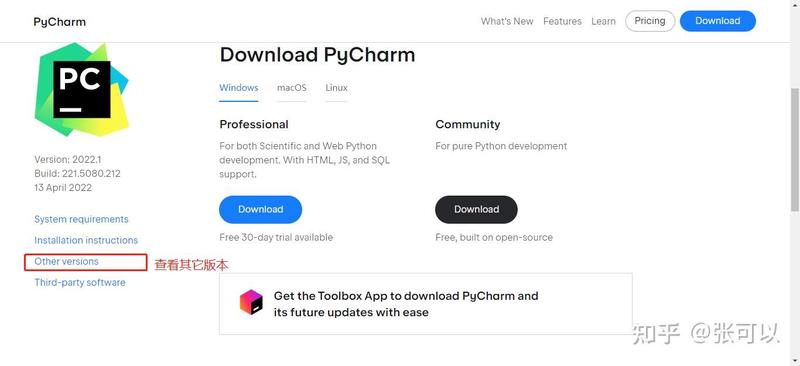Open Third-party software link
Screen dimensions: 800x366
[x=80, y=282]
